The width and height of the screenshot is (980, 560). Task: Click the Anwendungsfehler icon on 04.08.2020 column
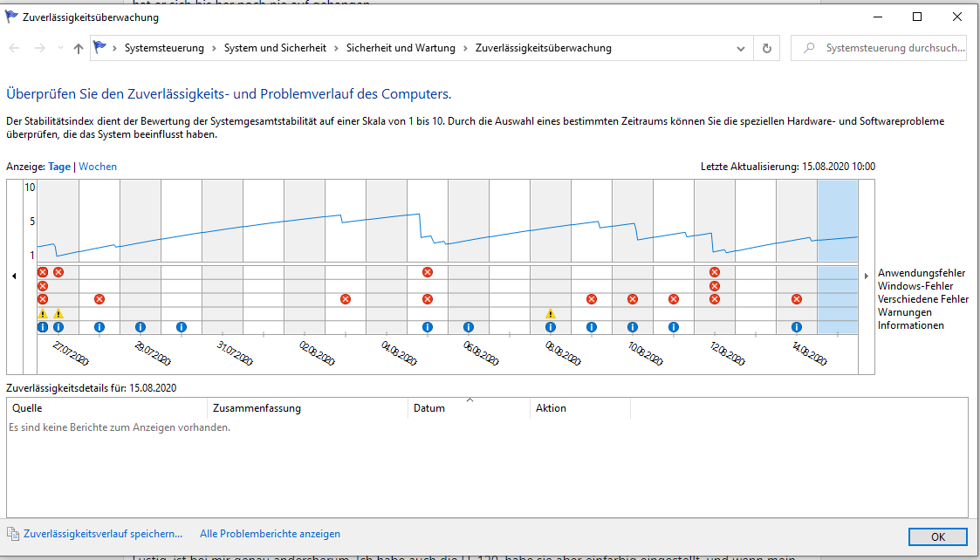coord(428,272)
